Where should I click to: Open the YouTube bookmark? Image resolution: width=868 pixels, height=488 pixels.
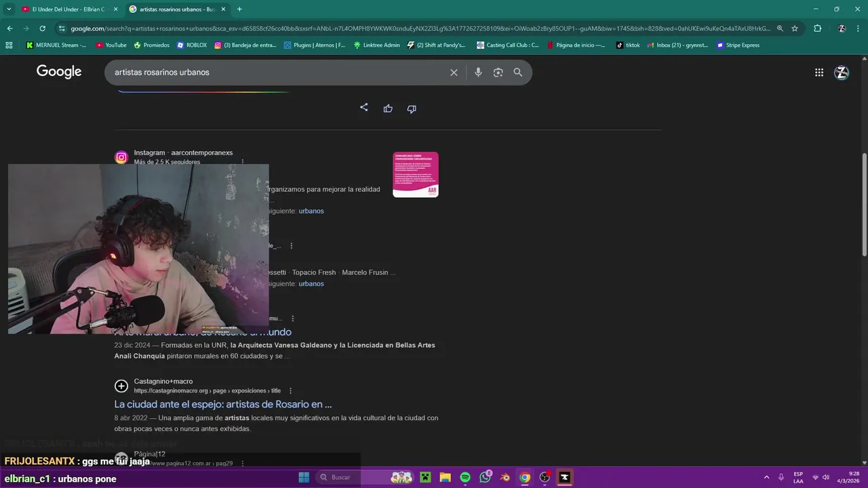coord(111,45)
